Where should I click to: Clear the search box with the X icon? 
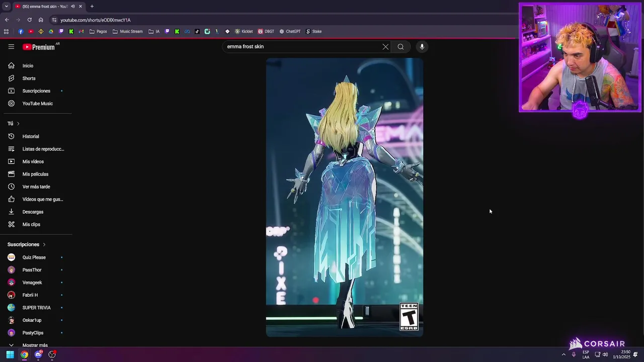tap(385, 47)
